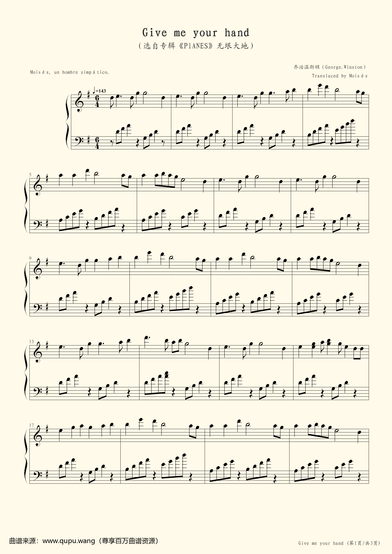Click the George Winston composer credit

pyautogui.click(x=330, y=67)
